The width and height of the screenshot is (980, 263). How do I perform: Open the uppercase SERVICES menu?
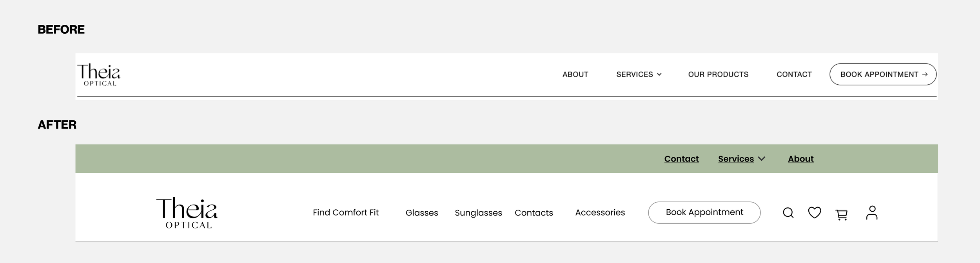[634, 74]
